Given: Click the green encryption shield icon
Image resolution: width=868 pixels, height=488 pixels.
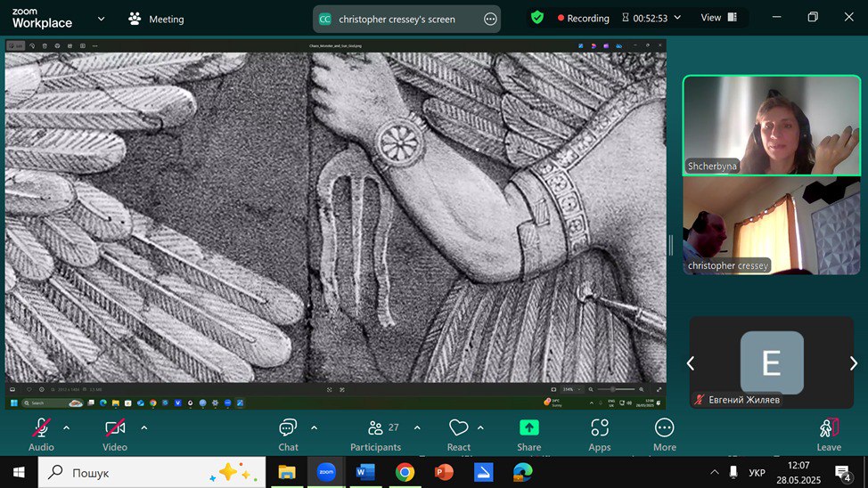Looking at the screenshot, I should tap(537, 18).
